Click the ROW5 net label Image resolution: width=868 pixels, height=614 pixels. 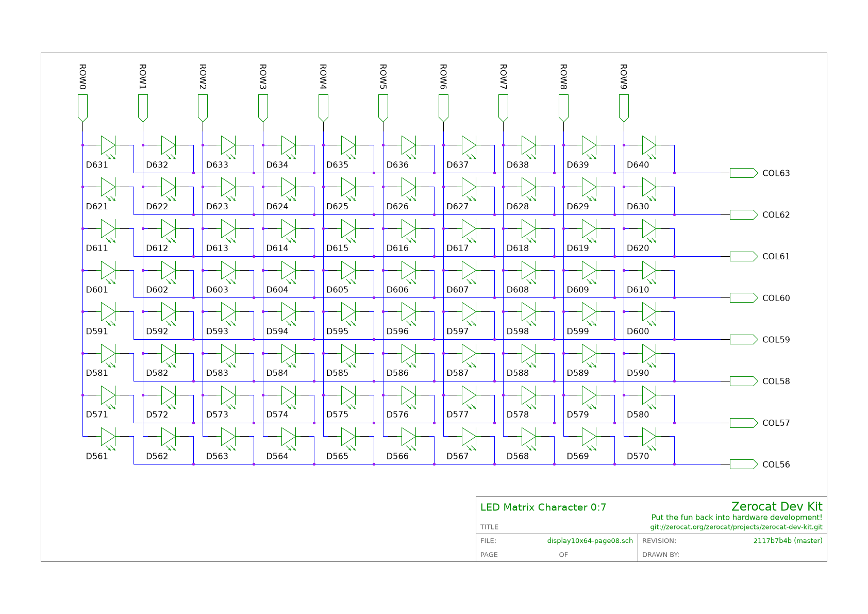[x=383, y=77]
